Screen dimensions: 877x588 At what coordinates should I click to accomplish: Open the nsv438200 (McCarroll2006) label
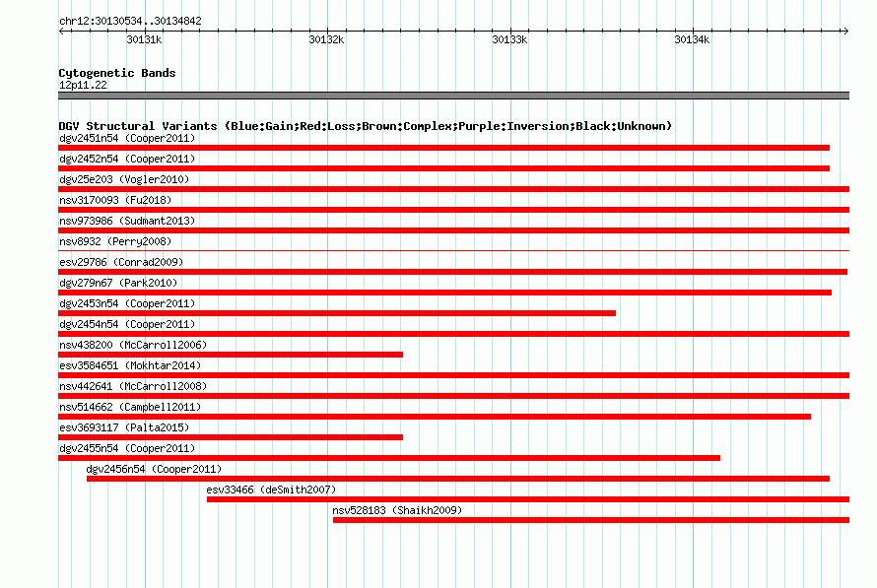[133, 345]
